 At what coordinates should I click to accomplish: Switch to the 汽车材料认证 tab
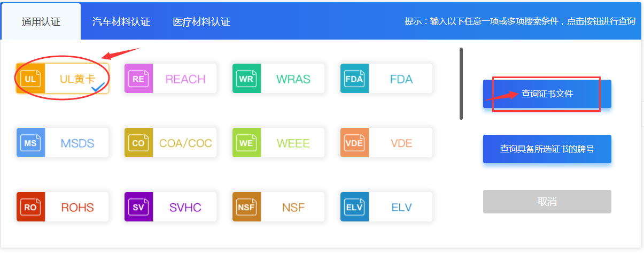point(121,22)
